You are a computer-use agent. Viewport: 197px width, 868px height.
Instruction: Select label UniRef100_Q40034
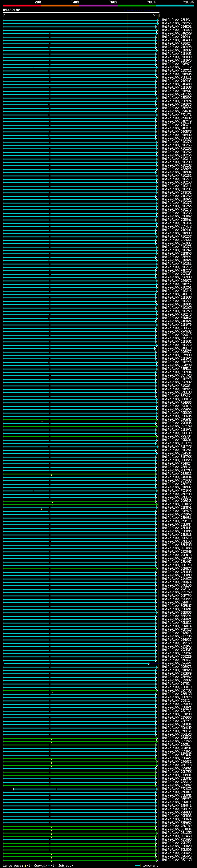click(176, 477)
